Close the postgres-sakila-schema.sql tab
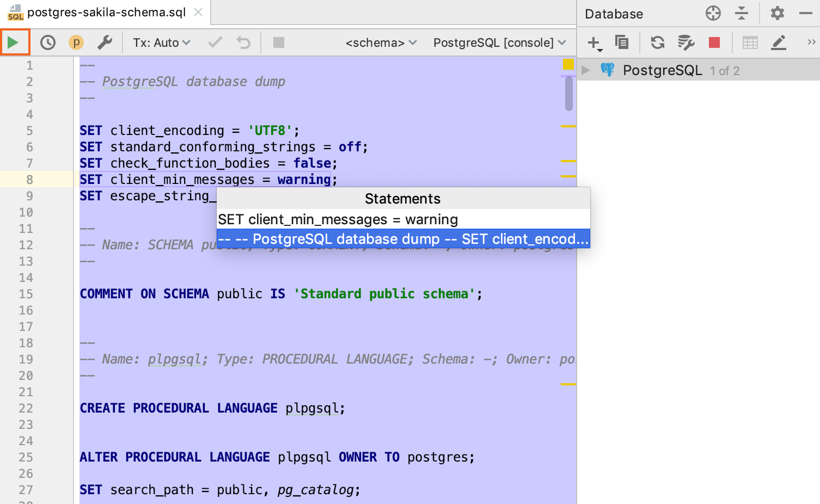Image resolution: width=820 pixels, height=504 pixels. pyautogui.click(x=199, y=12)
